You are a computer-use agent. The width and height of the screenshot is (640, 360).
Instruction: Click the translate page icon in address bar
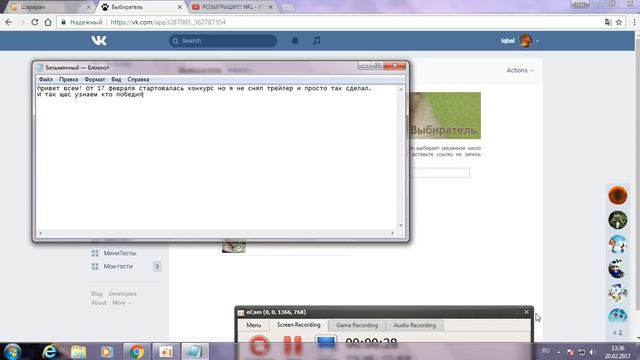click(x=608, y=22)
